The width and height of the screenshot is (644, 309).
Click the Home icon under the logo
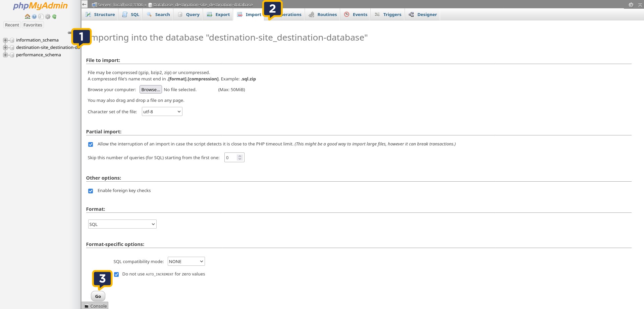coord(28,16)
